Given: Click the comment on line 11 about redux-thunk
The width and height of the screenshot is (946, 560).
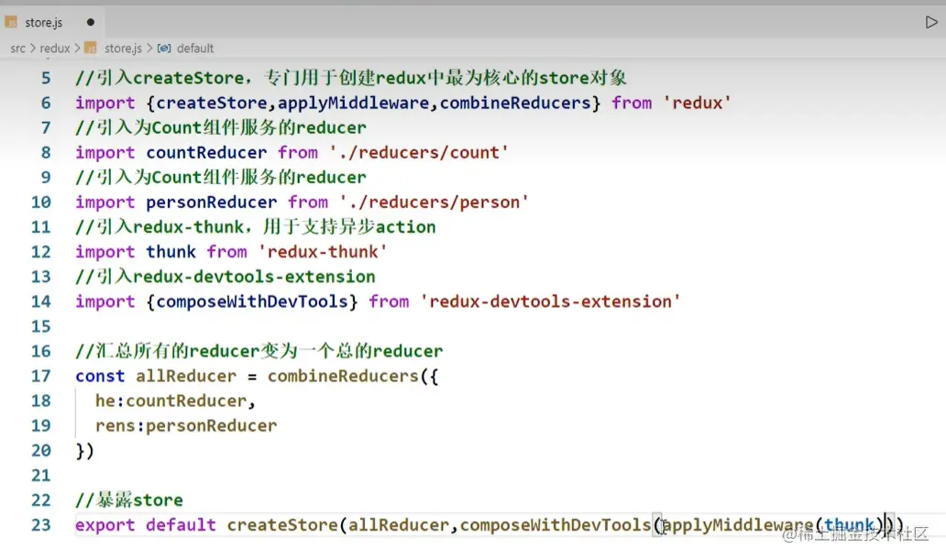Looking at the screenshot, I should click(255, 227).
